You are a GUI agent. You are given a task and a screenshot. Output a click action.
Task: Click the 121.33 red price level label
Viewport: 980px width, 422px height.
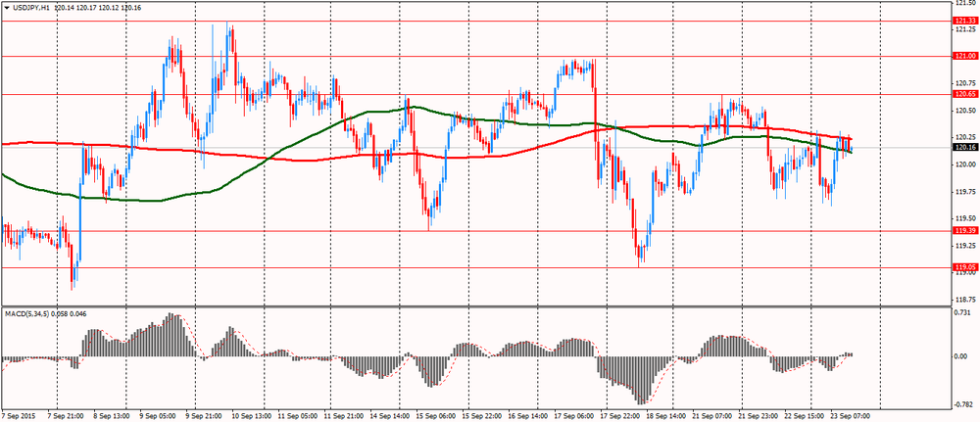tap(965, 22)
